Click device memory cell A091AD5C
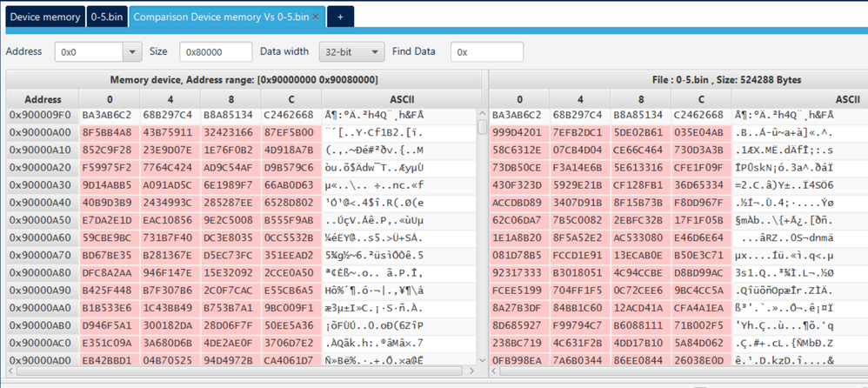 pyautogui.click(x=170, y=185)
